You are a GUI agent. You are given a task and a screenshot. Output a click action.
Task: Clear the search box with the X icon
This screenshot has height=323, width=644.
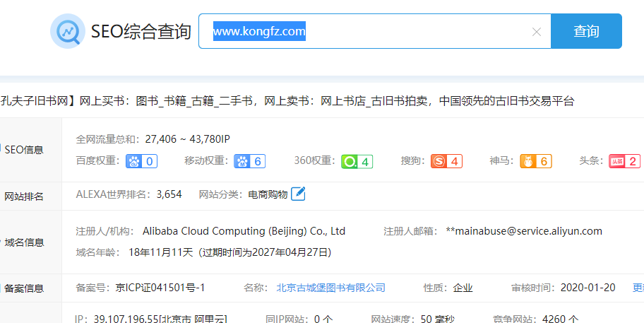[537, 32]
